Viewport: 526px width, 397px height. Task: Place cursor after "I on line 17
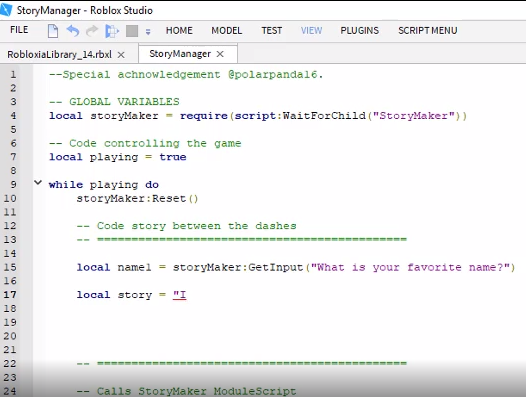[187, 295]
